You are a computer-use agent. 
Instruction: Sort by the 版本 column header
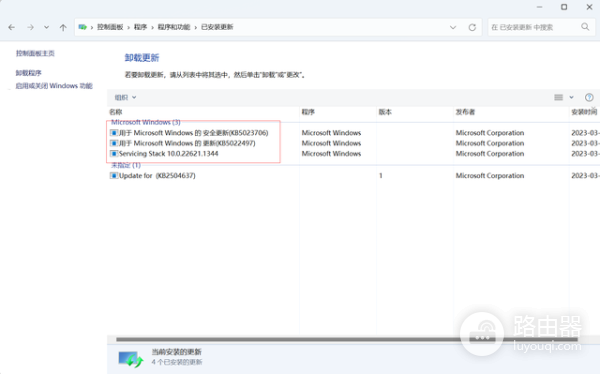tap(385, 112)
